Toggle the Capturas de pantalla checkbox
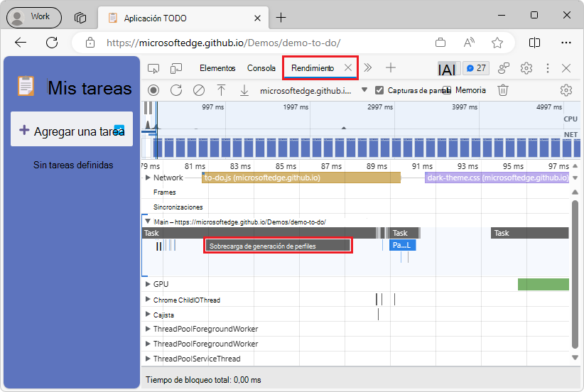584x392 pixels. point(379,90)
